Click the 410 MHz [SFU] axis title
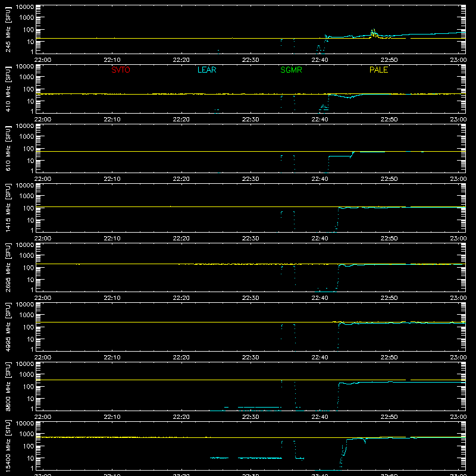 (8, 89)
